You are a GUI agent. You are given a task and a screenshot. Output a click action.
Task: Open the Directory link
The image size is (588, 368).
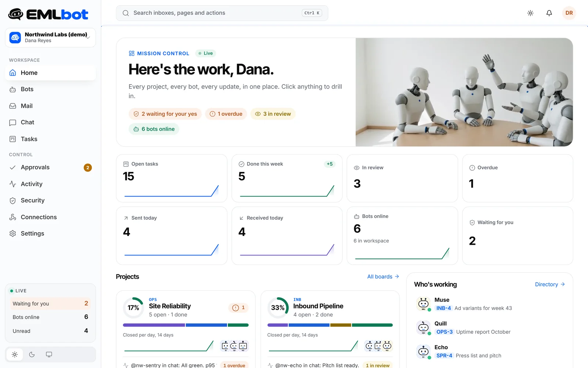(x=550, y=284)
